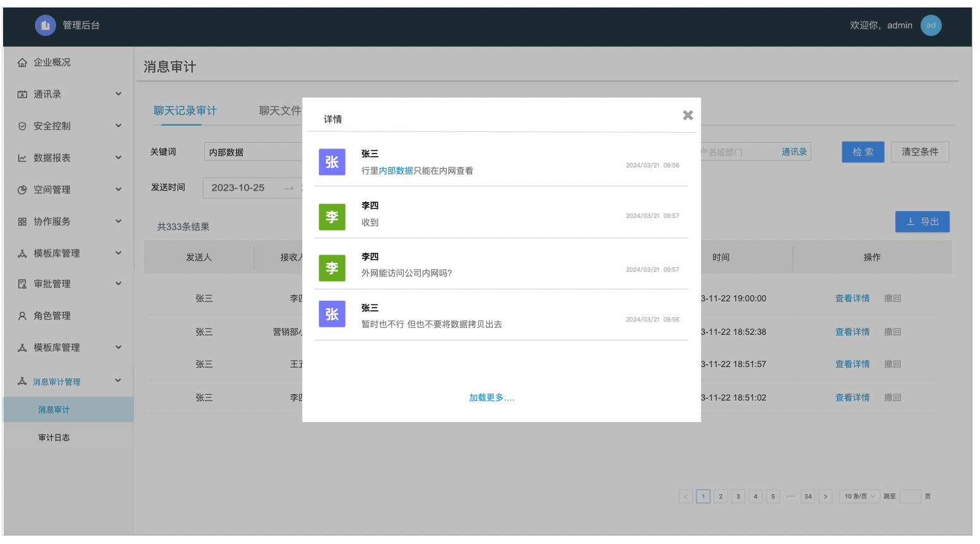Image resolution: width=980 pixels, height=544 pixels.
Task: Go to previous page arrow
Action: click(686, 497)
